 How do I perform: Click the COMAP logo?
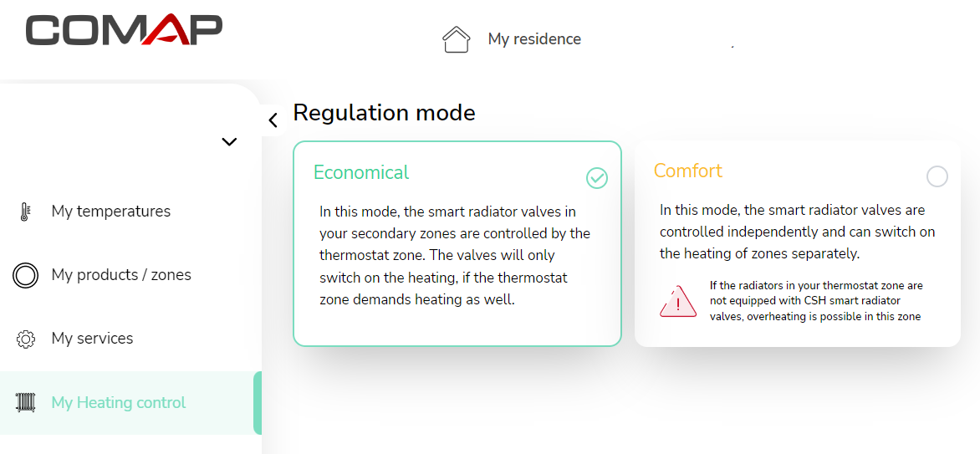[x=124, y=30]
